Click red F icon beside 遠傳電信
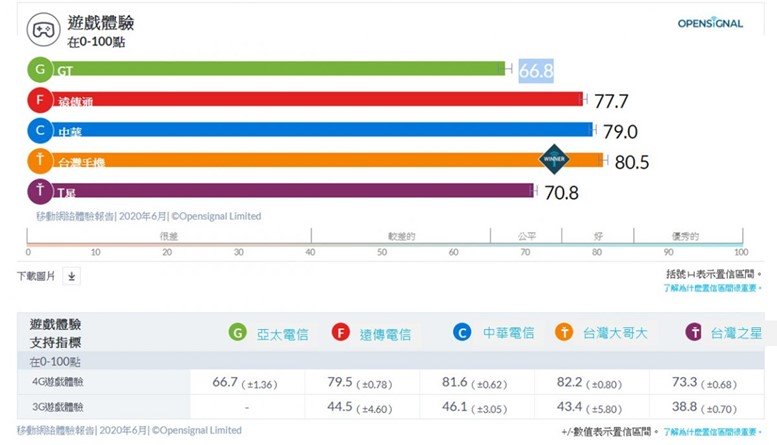Screen dimensions: 777x445 click(340, 332)
